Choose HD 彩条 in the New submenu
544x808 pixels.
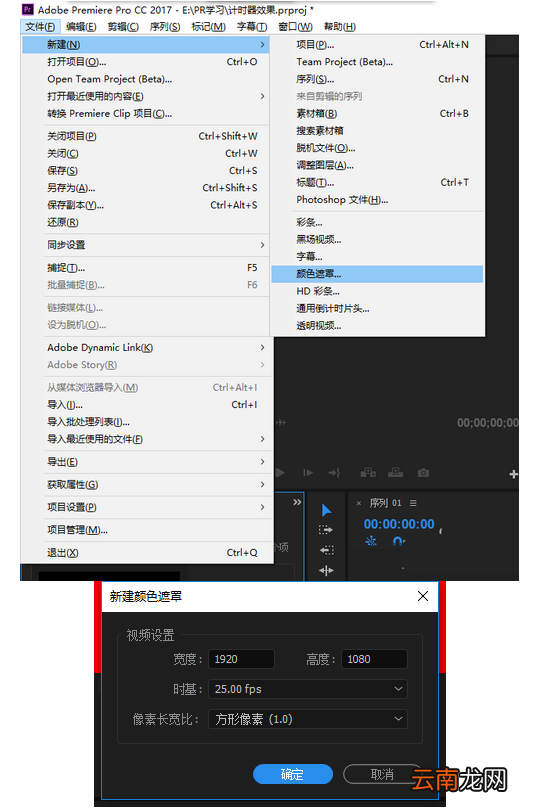[x=377, y=291]
